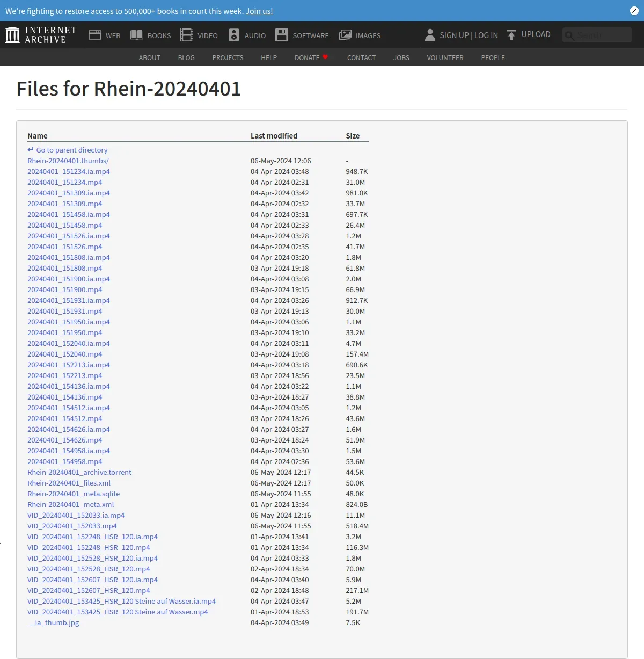Open __ia_thumb.jpg file
Screen dimensions: 644x659
point(53,622)
